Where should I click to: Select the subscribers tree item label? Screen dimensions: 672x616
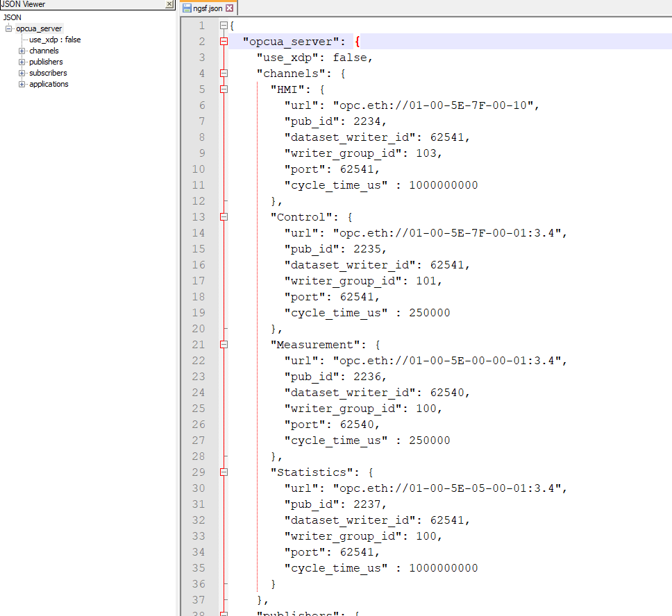pos(48,73)
